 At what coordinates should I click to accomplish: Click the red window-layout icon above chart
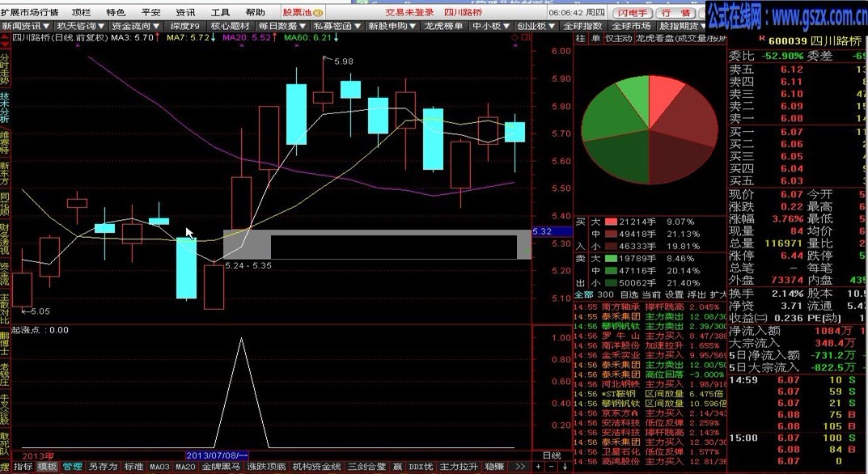pos(525,38)
